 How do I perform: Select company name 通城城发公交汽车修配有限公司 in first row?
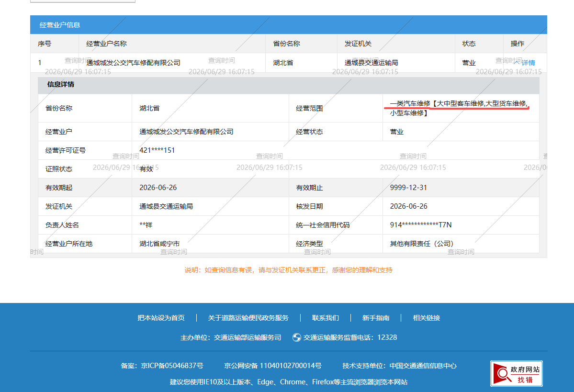(133, 63)
